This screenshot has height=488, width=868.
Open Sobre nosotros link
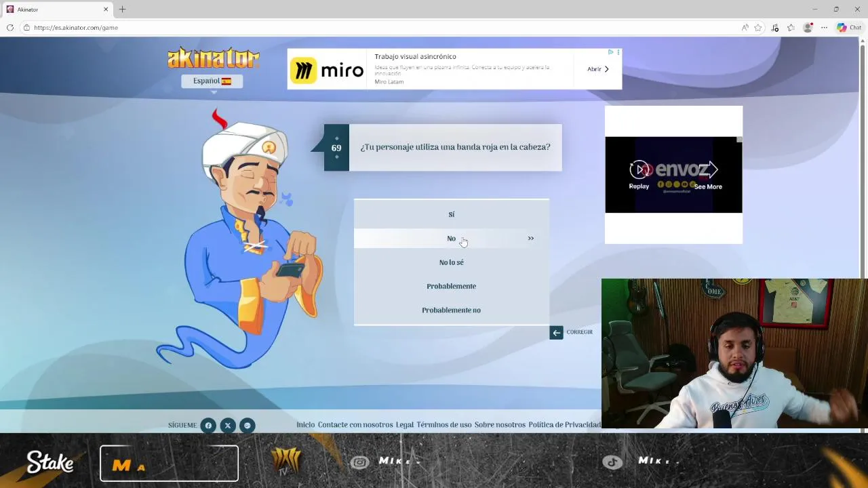pos(500,425)
